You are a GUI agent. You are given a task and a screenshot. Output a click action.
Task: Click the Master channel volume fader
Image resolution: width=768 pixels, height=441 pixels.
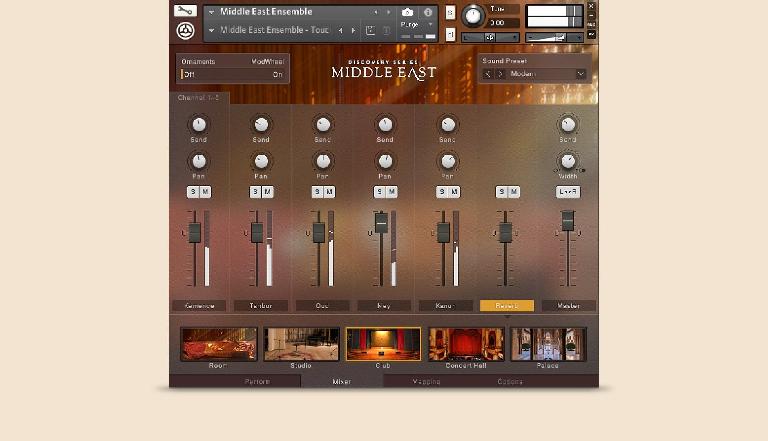(567, 220)
